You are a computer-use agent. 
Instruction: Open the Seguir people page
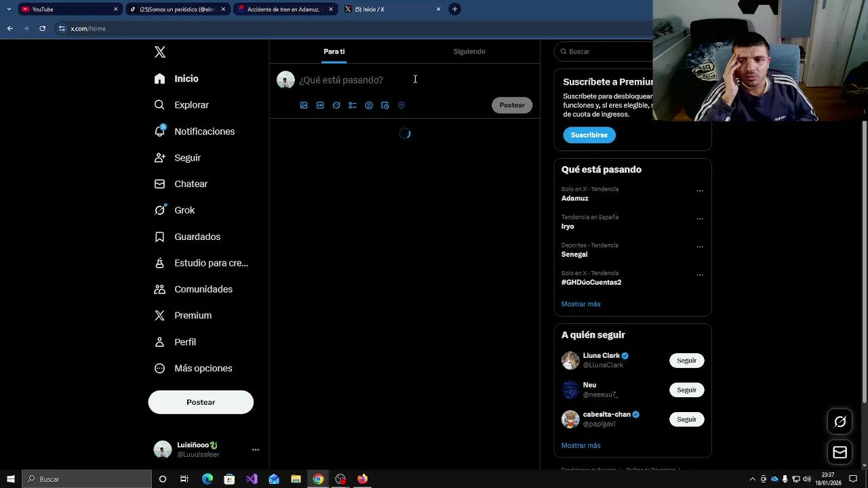178,158
